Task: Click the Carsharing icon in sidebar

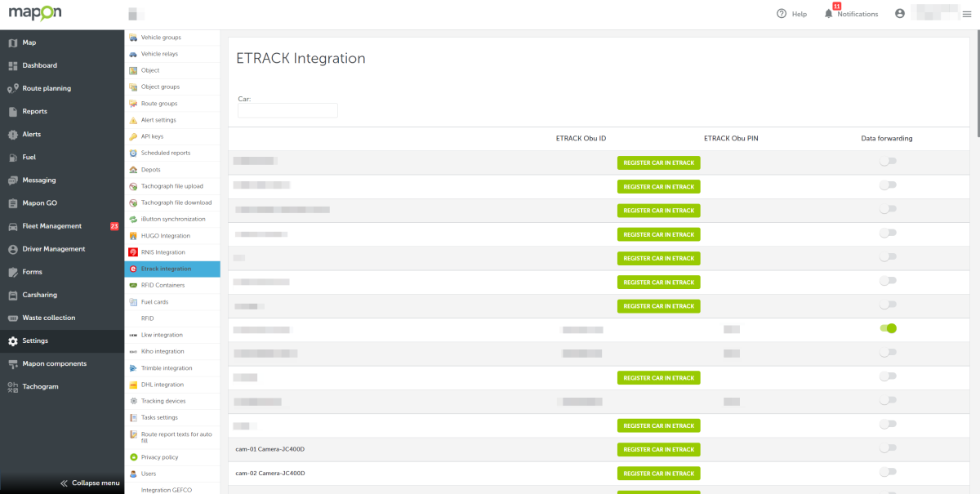Action: (x=13, y=295)
